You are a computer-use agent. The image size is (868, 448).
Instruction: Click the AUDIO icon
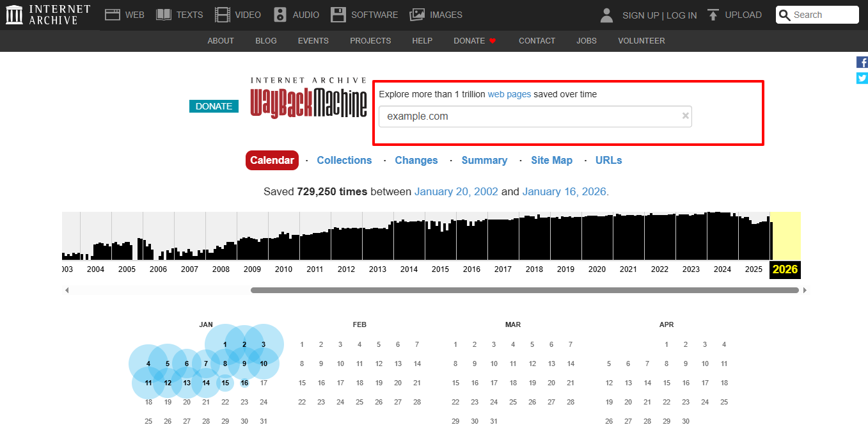(x=280, y=14)
